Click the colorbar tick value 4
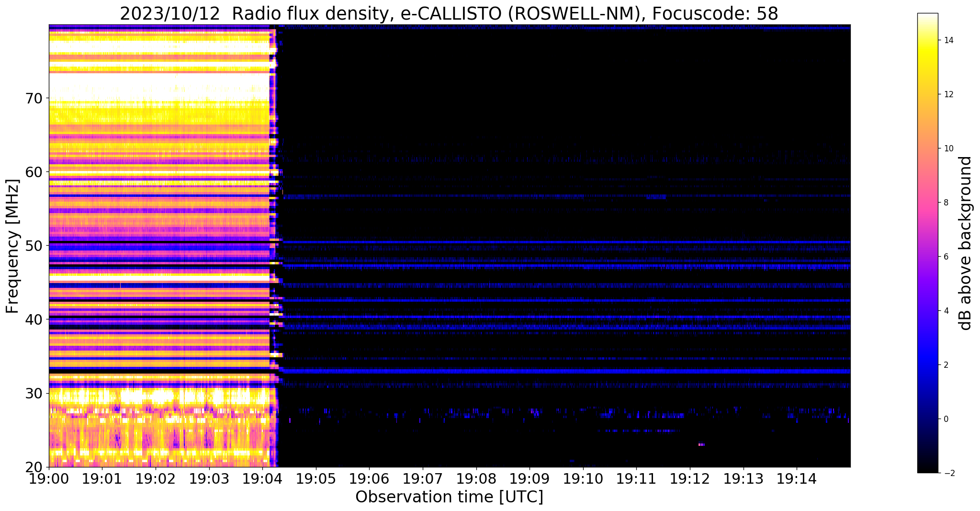 (x=946, y=311)
